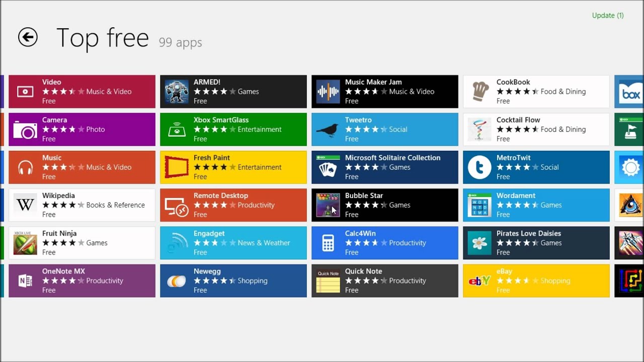644x362 pixels.
Task: Select the 'Newegg' title text
Action: point(207,271)
